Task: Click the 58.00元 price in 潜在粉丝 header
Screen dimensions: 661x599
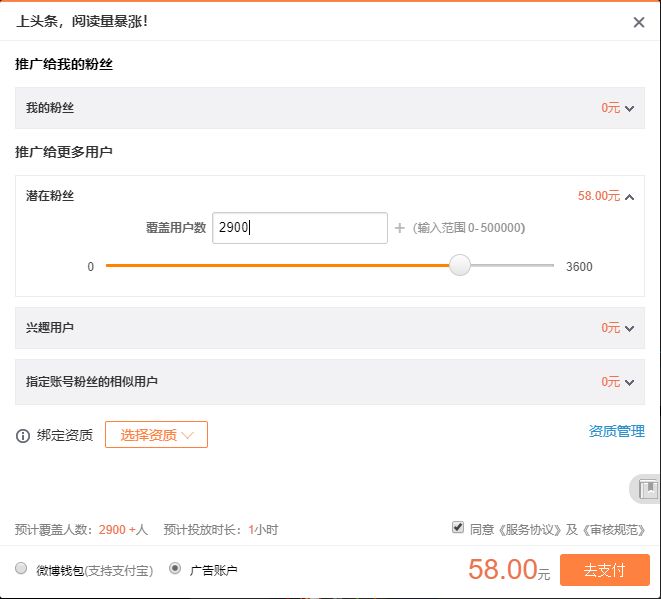Action: 599,196
